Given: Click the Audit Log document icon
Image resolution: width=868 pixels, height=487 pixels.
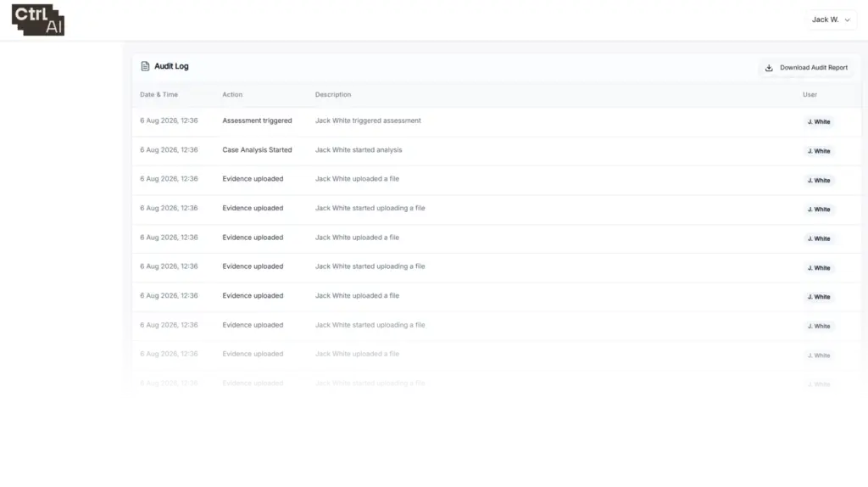Looking at the screenshot, I should [x=145, y=66].
